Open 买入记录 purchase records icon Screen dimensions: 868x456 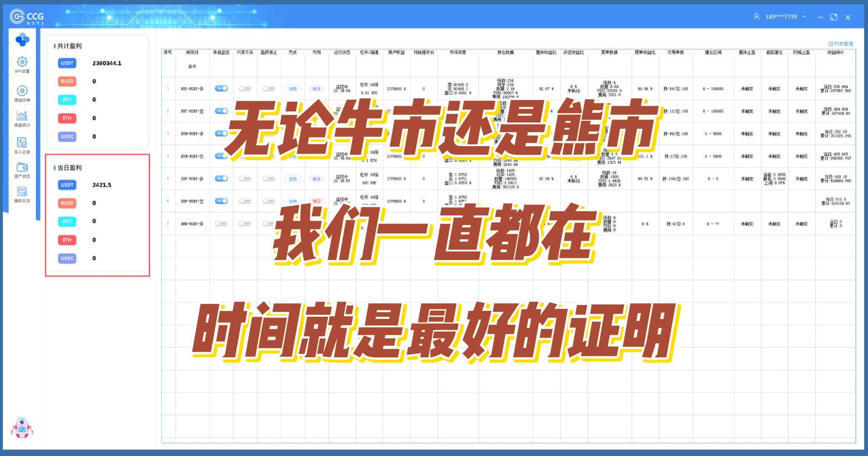(22, 143)
